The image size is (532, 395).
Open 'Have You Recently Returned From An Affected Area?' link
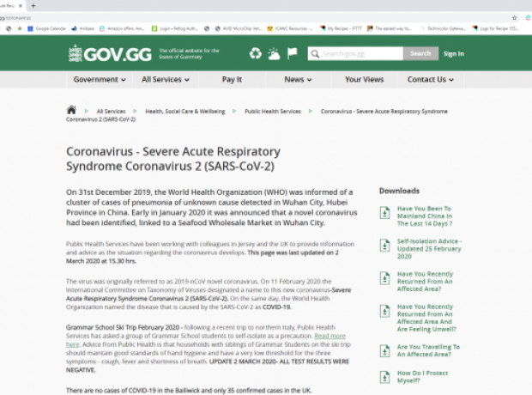[x=425, y=281]
